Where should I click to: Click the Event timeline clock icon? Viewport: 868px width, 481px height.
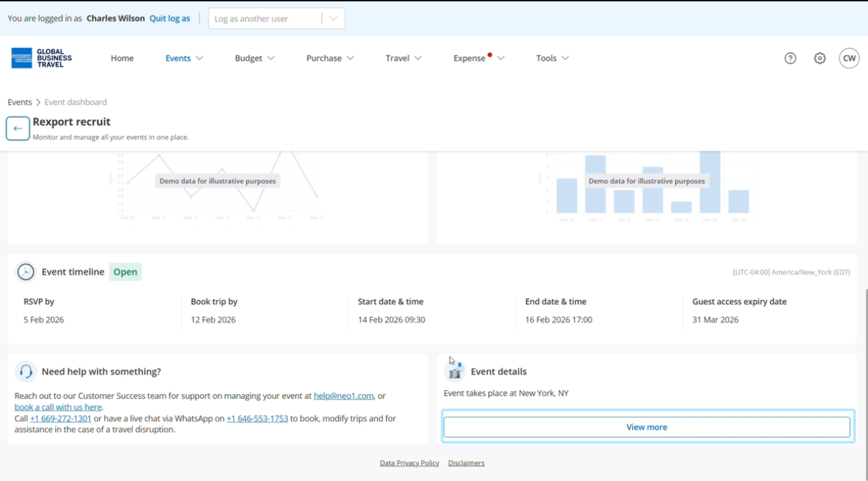26,272
